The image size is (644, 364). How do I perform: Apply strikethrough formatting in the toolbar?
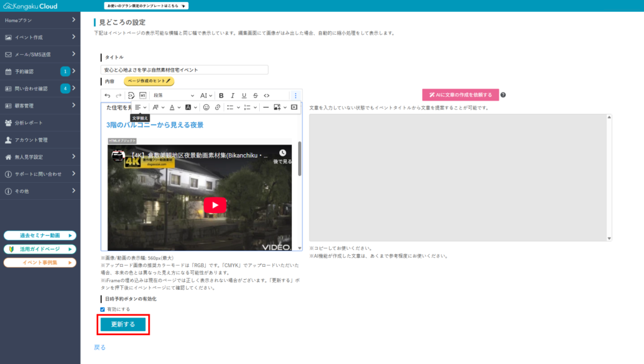click(x=255, y=95)
